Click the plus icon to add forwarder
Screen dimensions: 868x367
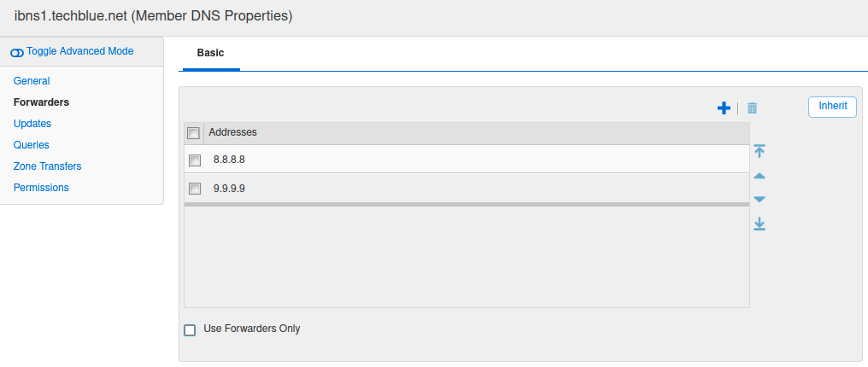(x=724, y=108)
